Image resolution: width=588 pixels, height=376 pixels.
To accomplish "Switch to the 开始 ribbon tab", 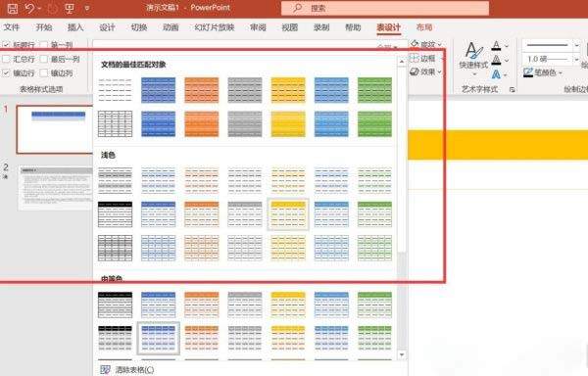I will (44, 27).
